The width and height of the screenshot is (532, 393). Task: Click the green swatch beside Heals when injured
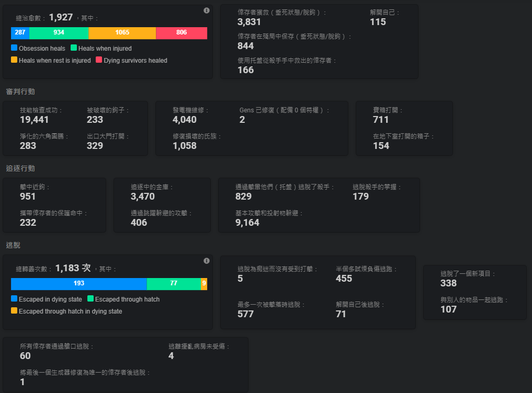(74, 48)
